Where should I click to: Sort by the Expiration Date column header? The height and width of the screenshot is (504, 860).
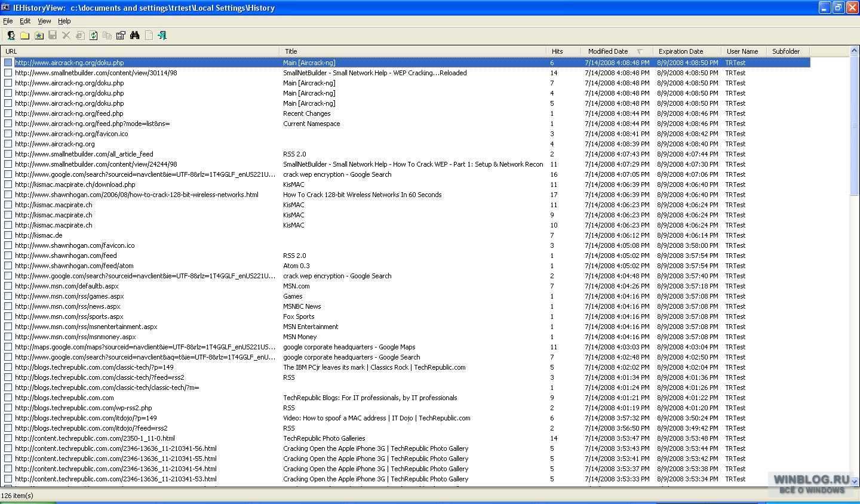(x=686, y=51)
